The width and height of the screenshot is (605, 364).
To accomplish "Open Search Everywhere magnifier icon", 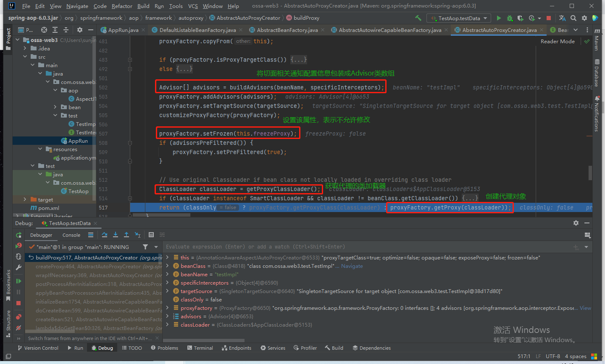I will pos(573,18).
